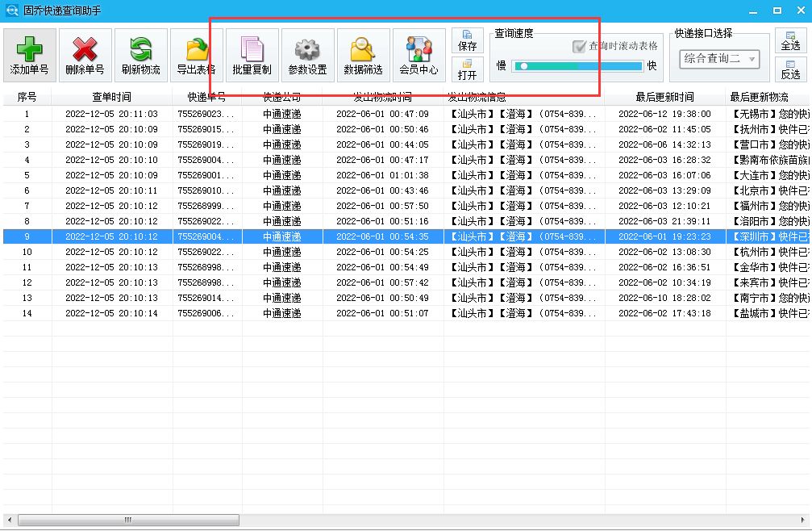Click the 保存 save button

[x=468, y=41]
